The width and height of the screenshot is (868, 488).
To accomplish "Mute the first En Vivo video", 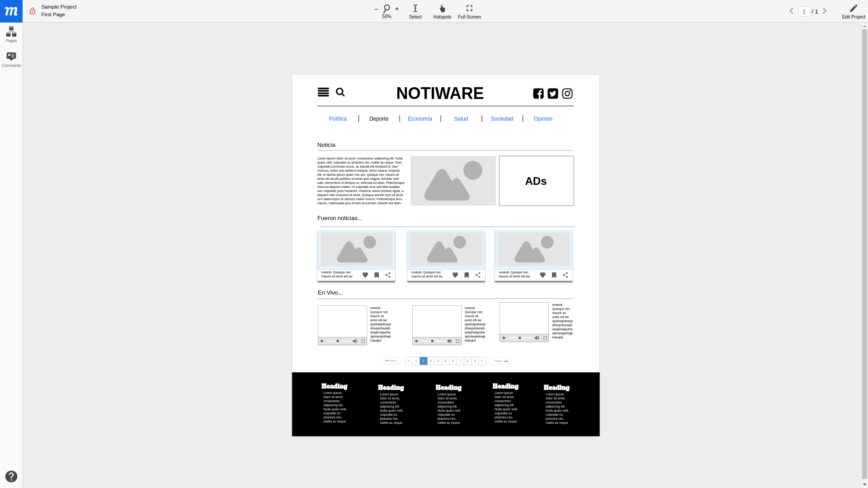I will point(355,341).
